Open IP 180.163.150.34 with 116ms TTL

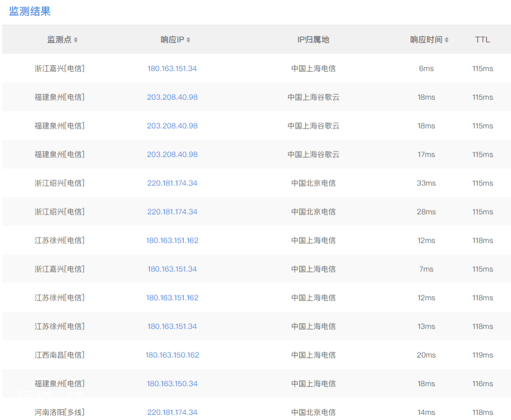coord(172,383)
